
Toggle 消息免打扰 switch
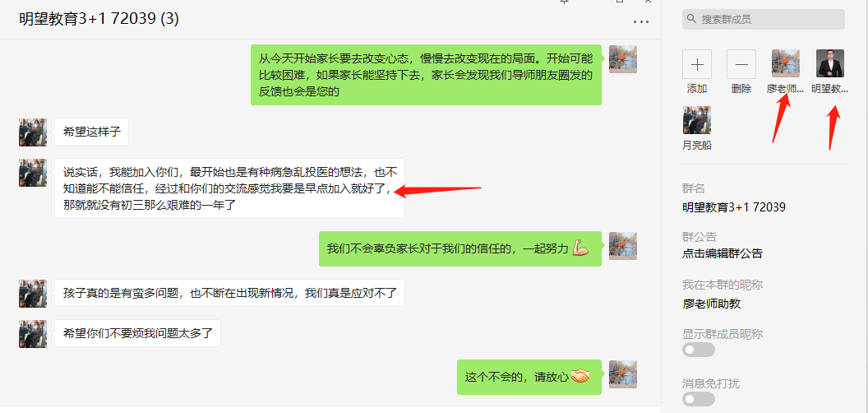coord(699,399)
